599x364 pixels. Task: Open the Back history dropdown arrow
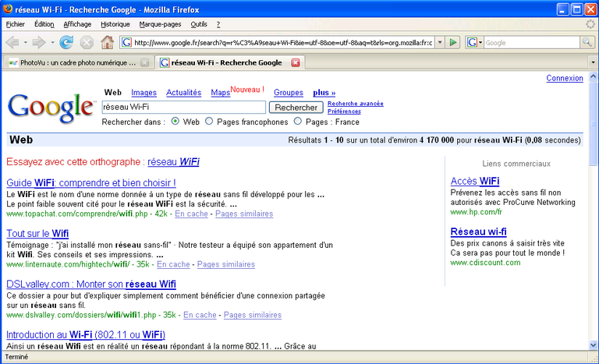(25, 42)
